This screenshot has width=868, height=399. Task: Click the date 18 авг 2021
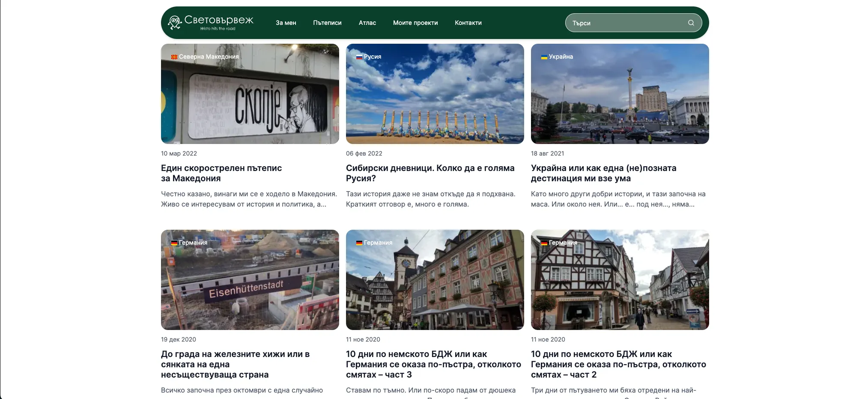click(x=548, y=153)
